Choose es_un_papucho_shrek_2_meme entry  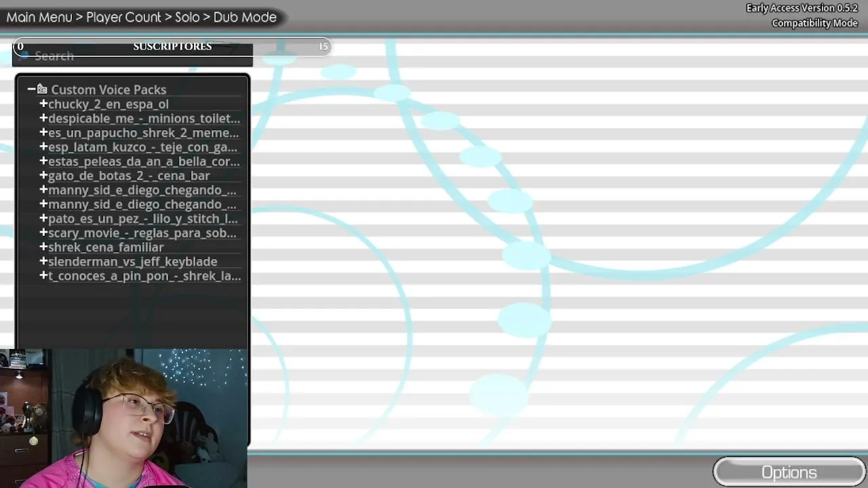[x=143, y=133]
